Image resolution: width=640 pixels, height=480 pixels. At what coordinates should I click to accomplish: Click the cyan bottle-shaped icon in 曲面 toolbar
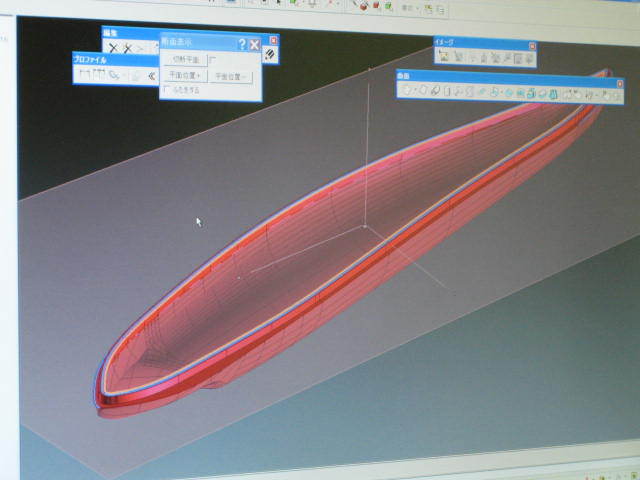click(x=553, y=95)
